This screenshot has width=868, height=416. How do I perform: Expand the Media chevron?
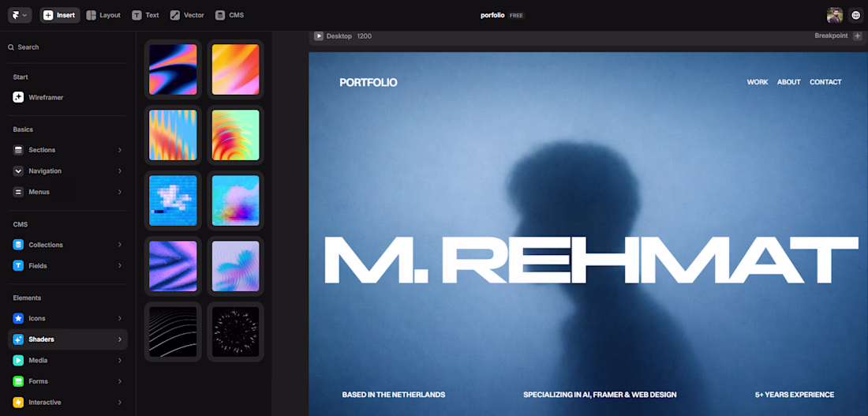(x=120, y=361)
